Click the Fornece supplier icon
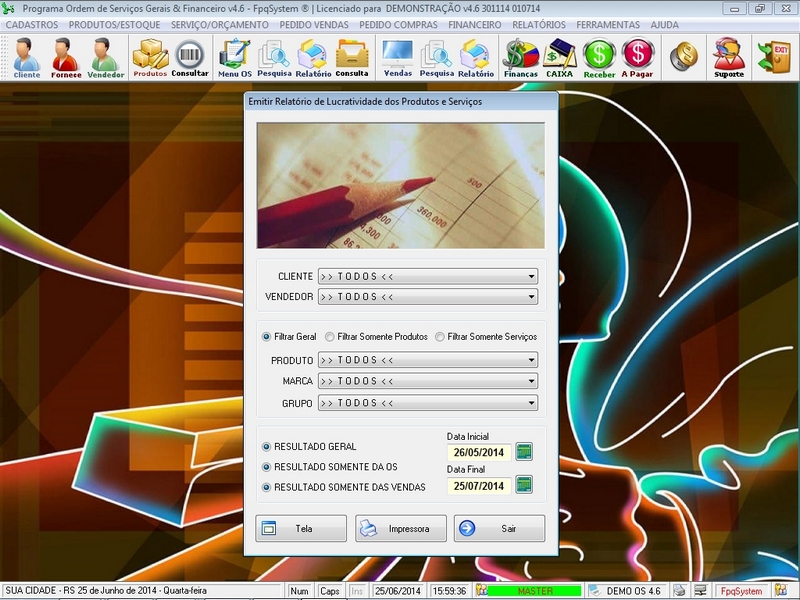800x600 pixels. (x=65, y=57)
